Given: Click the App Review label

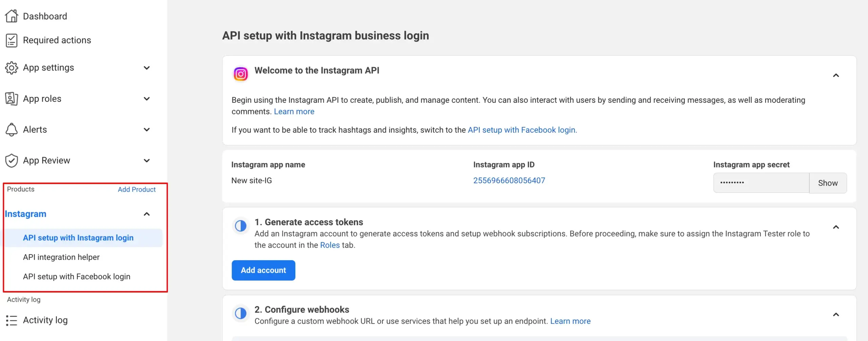Looking at the screenshot, I should 46,160.
